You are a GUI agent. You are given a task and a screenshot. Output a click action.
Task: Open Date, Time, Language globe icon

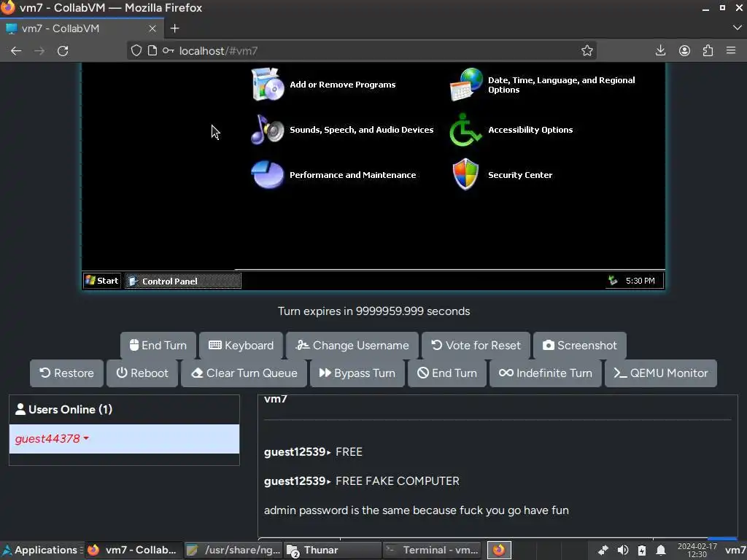[466, 85]
